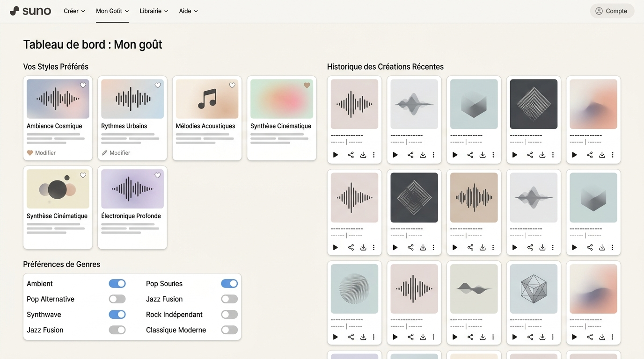The image size is (644, 359).
Task: Favorite the Ambiance Cosmique style with its heart
Action: [83, 85]
